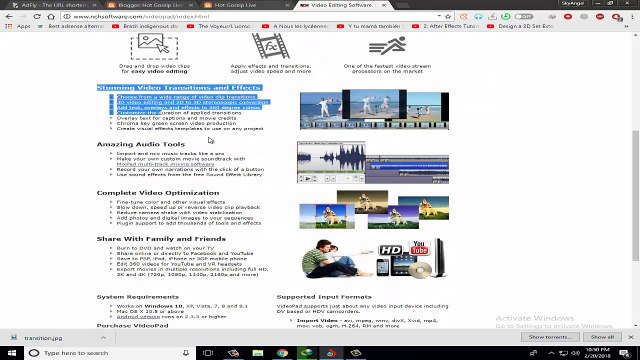This screenshot has height=360, width=640.
Task: Open the Best adsense alternative bookmark
Action: point(71,26)
